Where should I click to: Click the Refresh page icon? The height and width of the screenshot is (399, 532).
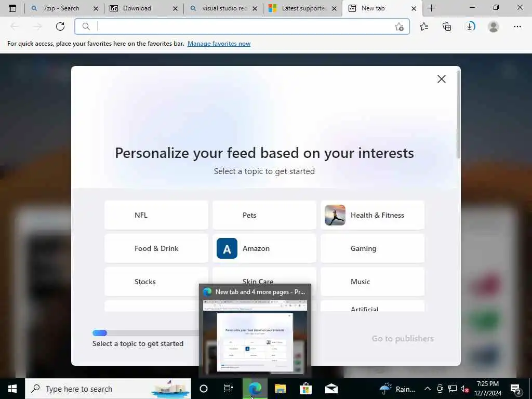pyautogui.click(x=60, y=26)
